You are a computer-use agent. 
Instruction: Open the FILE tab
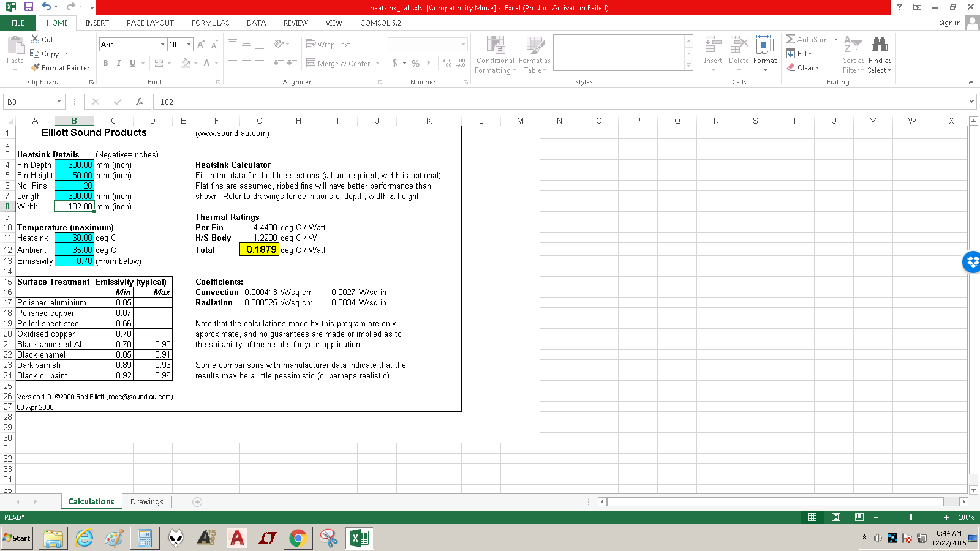pyautogui.click(x=18, y=23)
